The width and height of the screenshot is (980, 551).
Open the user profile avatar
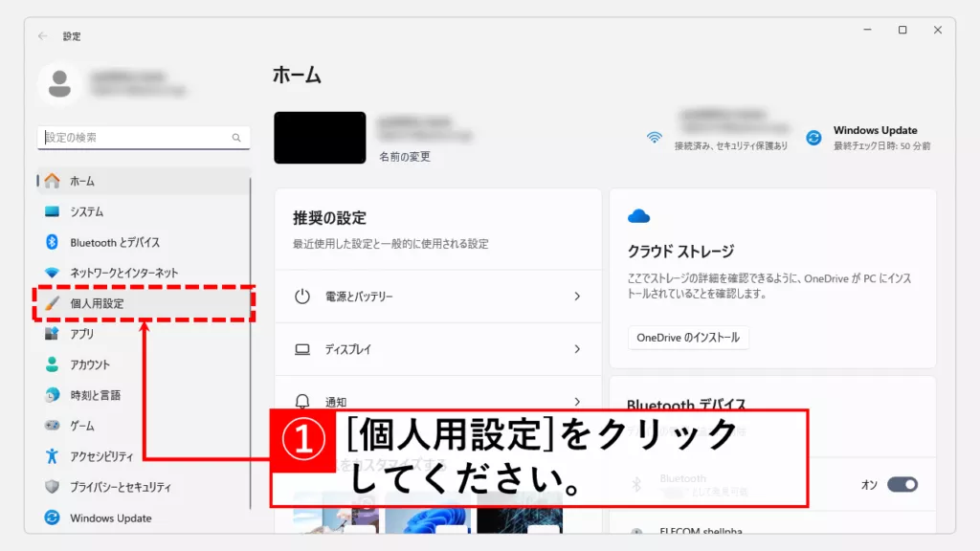pos(59,83)
